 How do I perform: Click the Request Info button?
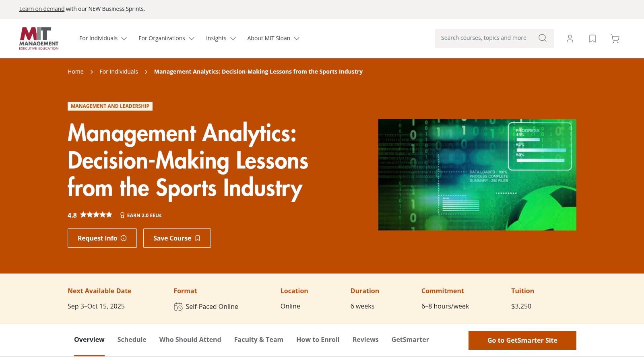point(102,238)
